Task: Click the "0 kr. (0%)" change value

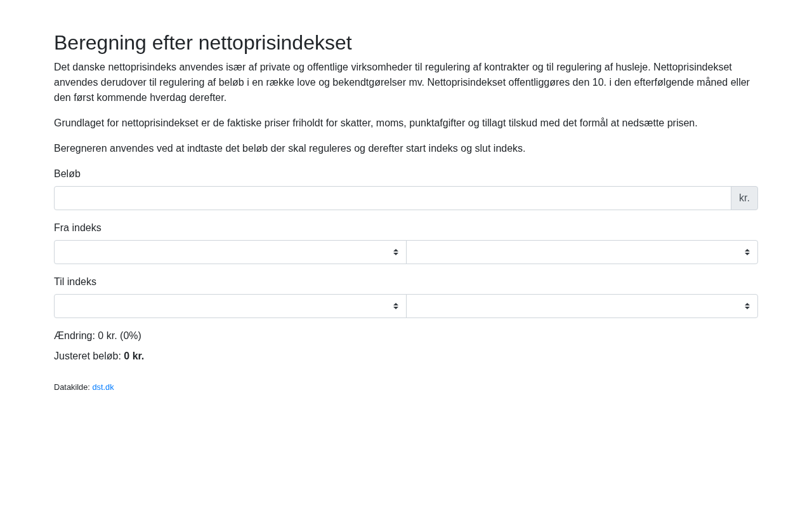Action: pyautogui.click(x=119, y=336)
